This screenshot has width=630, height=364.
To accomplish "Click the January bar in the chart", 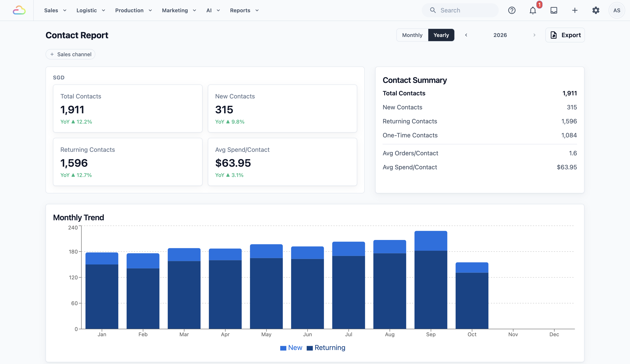I will (102, 290).
